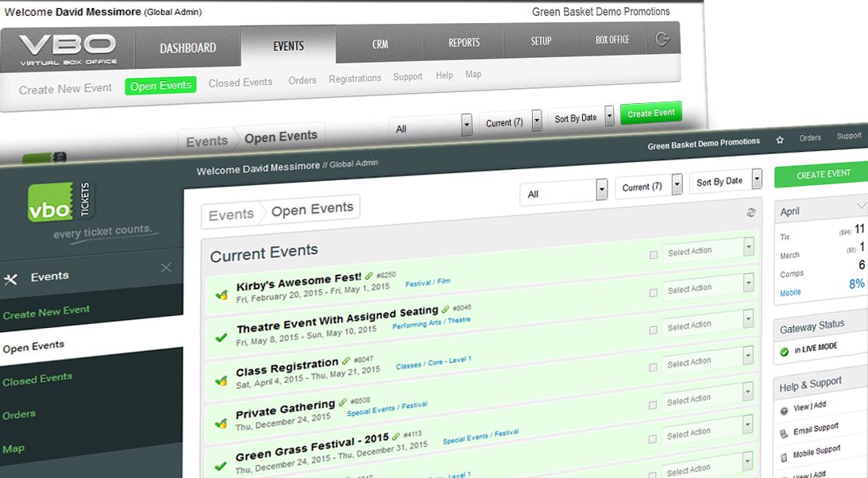868x478 pixels.
Task: Click the edit pencil next to Private Gathering
Action: 342,403
